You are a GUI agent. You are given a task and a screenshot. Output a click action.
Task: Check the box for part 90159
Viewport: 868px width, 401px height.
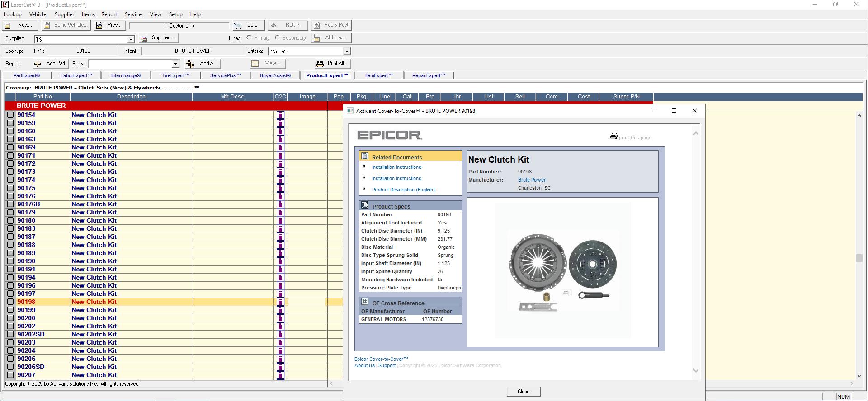pyautogui.click(x=10, y=123)
